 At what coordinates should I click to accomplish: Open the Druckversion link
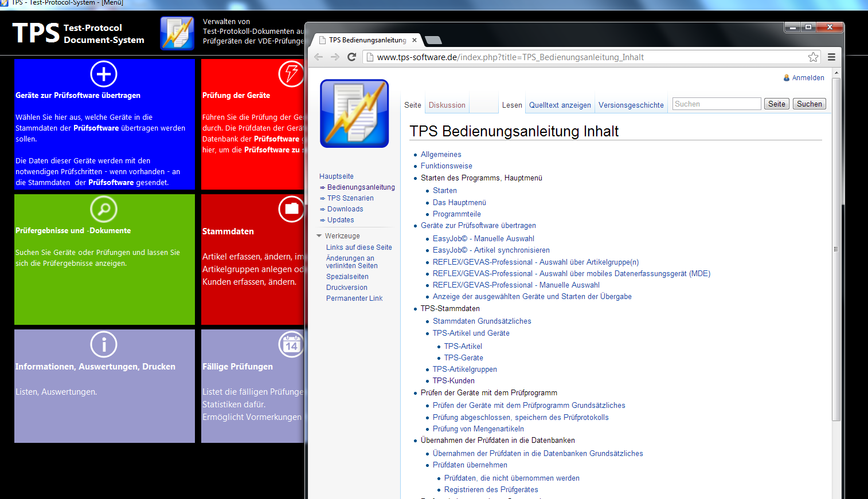[x=347, y=288]
